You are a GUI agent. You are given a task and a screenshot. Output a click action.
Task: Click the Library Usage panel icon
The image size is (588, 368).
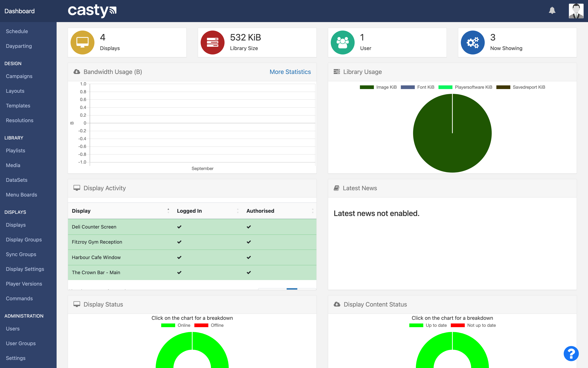click(336, 72)
